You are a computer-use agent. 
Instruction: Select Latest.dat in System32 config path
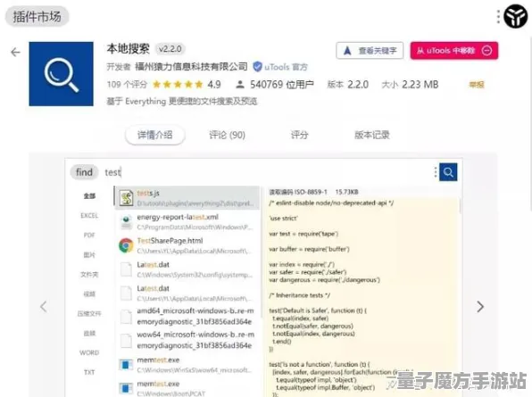pyautogui.click(x=187, y=269)
